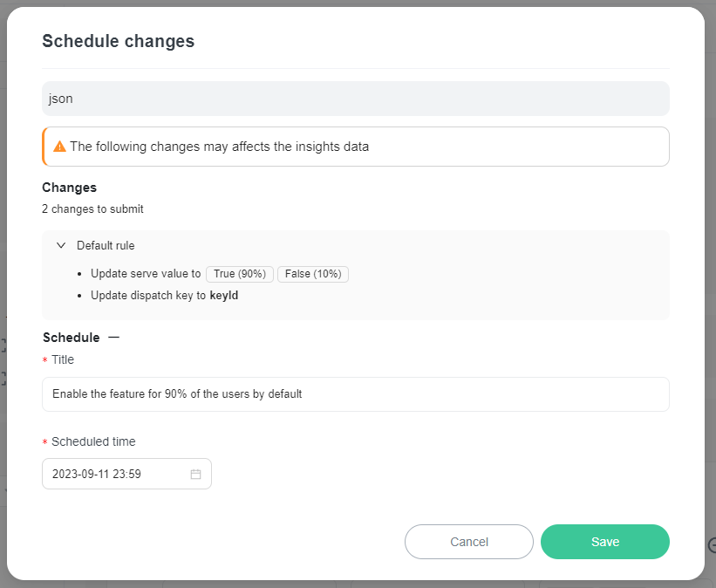Click the Changes section heading

pyautogui.click(x=69, y=188)
